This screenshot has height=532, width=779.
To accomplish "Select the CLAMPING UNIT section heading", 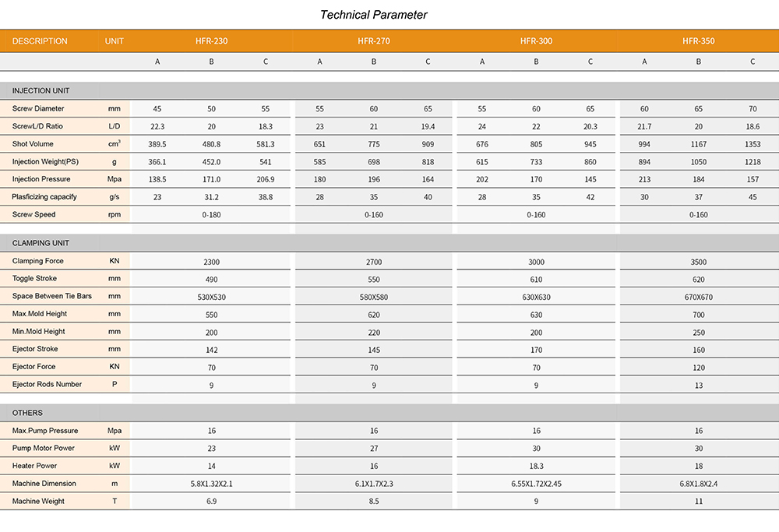I will pyautogui.click(x=41, y=243).
